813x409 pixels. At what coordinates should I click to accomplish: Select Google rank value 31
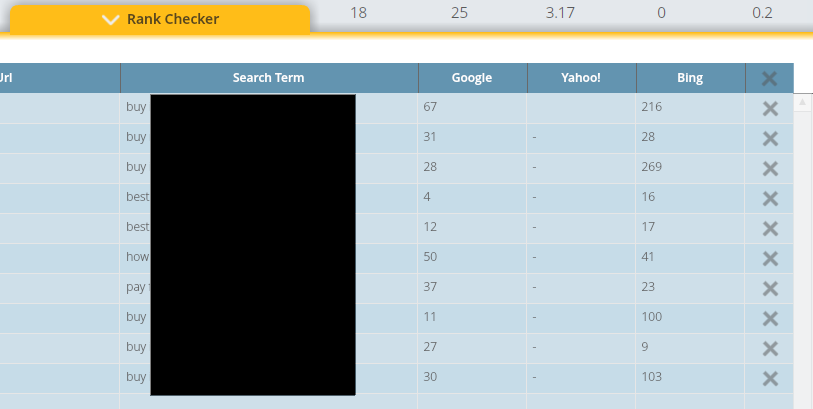430,137
